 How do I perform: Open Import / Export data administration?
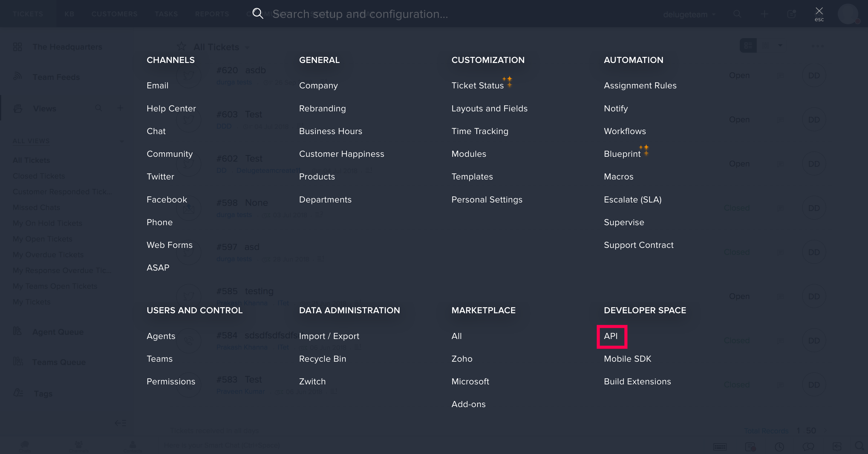click(329, 336)
